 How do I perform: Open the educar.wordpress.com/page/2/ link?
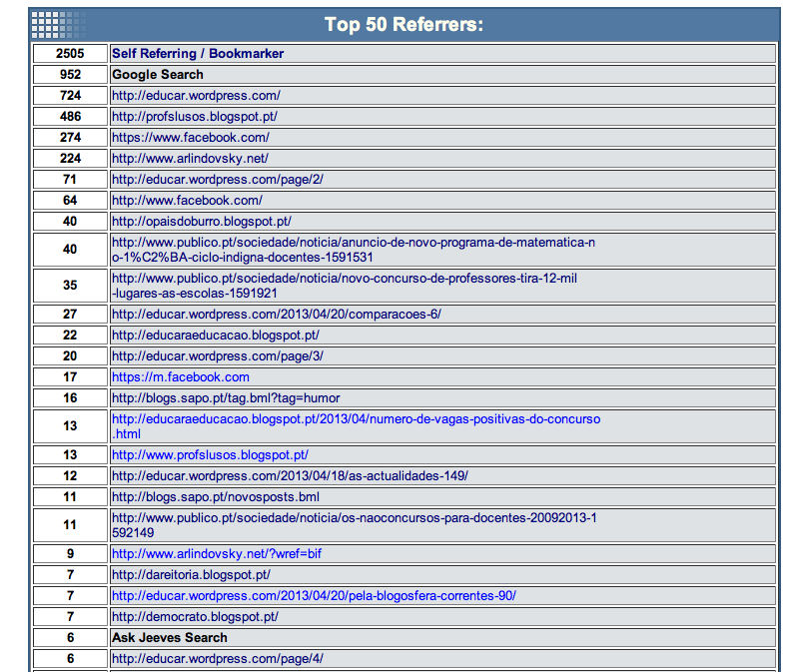coord(218,180)
